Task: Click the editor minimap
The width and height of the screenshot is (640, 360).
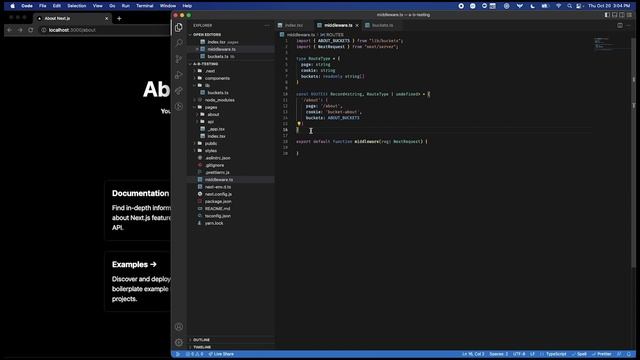Action: (x=611, y=43)
